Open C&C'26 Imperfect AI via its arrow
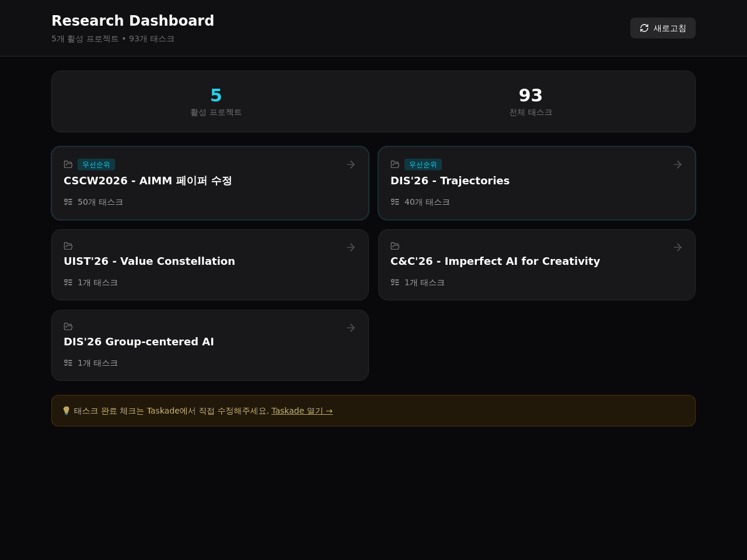Screen dimensions: 747x560 pyautogui.click(x=678, y=247)
